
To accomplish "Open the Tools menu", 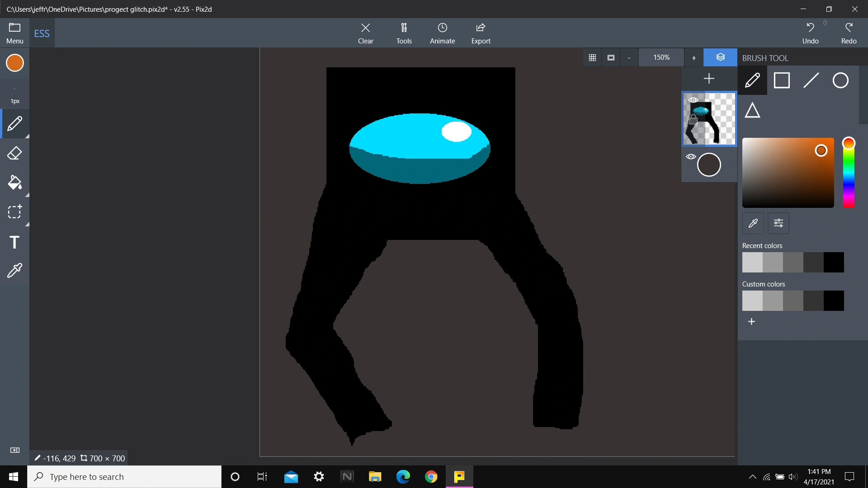I will coord(404,33).
